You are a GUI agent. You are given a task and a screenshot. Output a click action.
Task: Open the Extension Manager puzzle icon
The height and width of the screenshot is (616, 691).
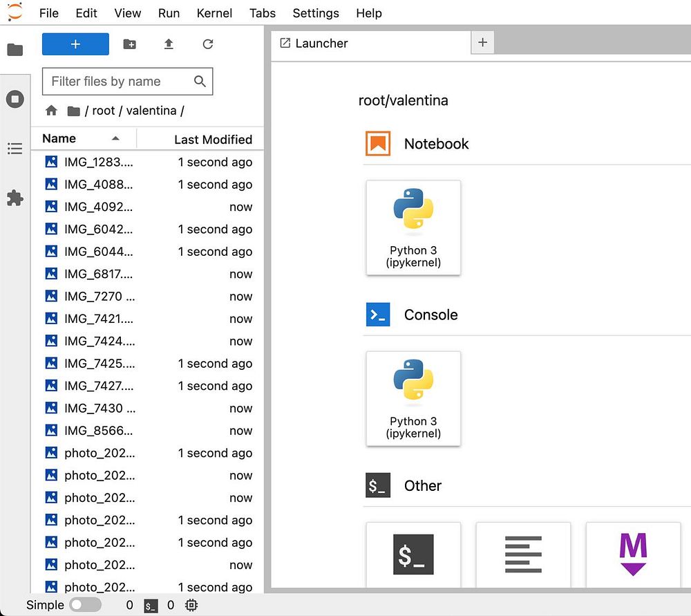click(15, 198)
